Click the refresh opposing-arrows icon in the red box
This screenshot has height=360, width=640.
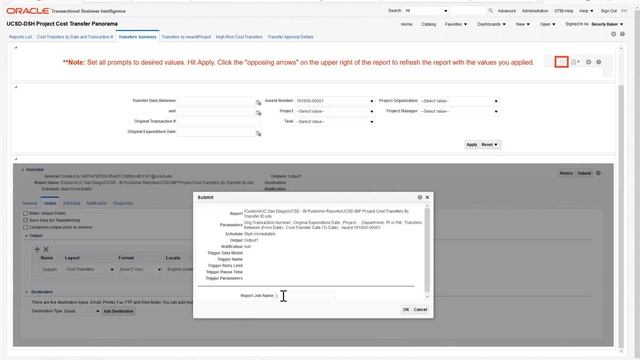tap(561, 62)
